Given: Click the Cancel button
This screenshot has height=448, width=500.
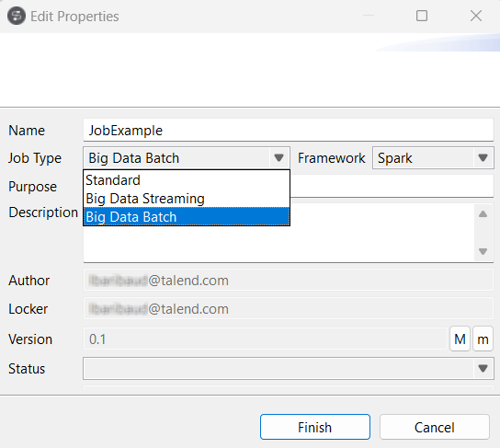Looking at the screenshot, I should tap(435, 427).
